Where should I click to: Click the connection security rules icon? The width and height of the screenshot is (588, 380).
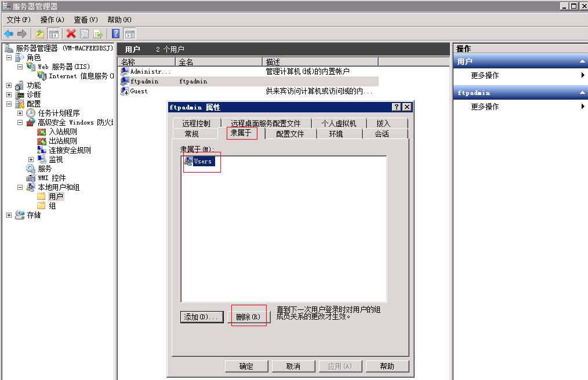tap(42, 150)
